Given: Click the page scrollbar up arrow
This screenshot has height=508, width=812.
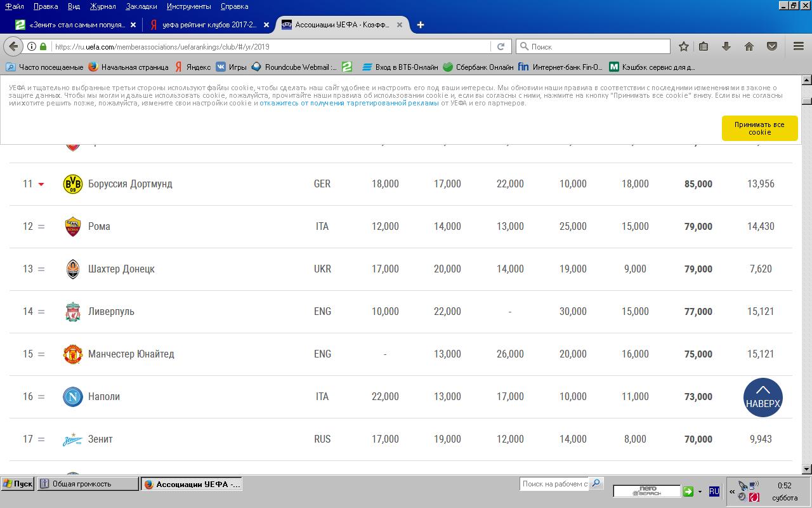Looking at the screenshot, I should coord(807,80).
